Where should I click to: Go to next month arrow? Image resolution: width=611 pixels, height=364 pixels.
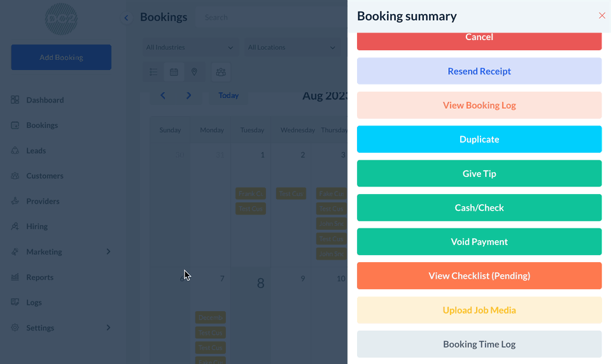point(188,95)
